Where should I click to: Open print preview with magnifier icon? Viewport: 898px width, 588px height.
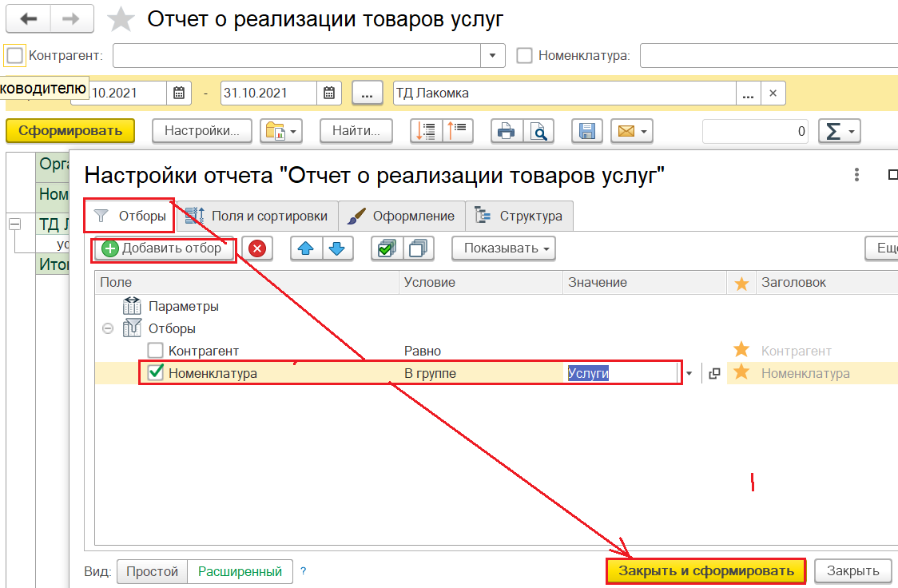tap(541, 131)
